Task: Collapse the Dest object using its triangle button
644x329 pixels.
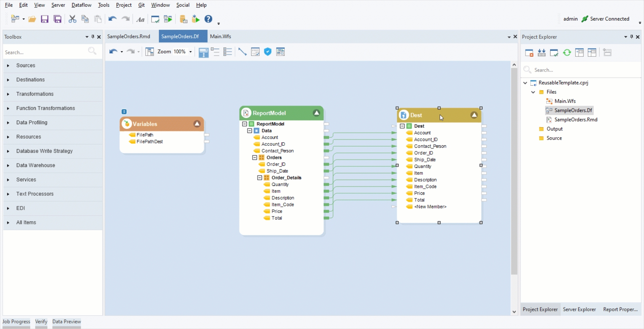Action: (x=474, y=115)
